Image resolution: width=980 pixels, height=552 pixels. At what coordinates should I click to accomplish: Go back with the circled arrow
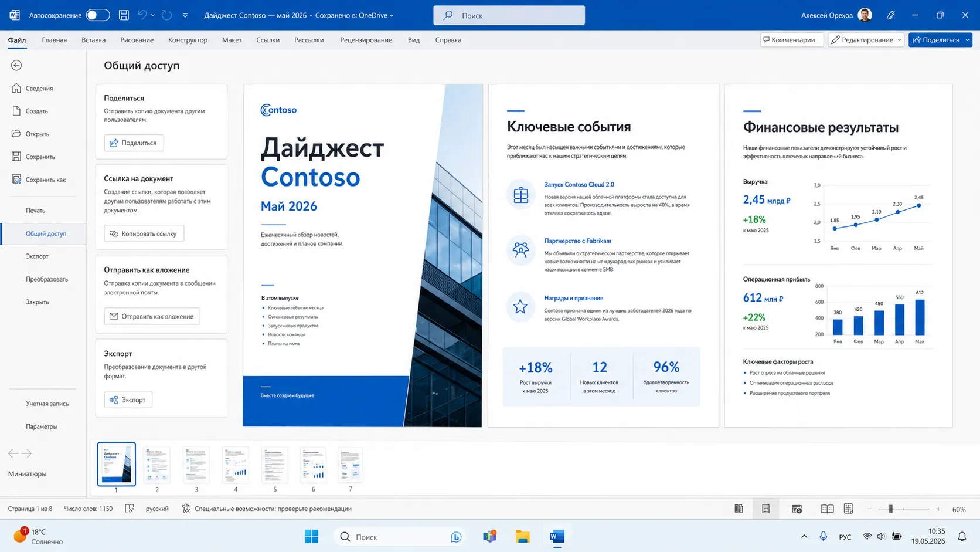click(16, 65)
